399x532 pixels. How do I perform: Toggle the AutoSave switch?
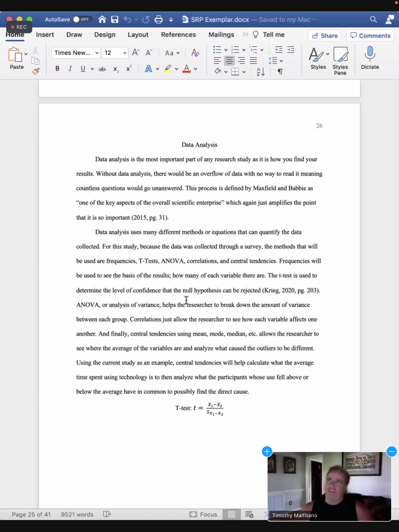pos(81,19)
